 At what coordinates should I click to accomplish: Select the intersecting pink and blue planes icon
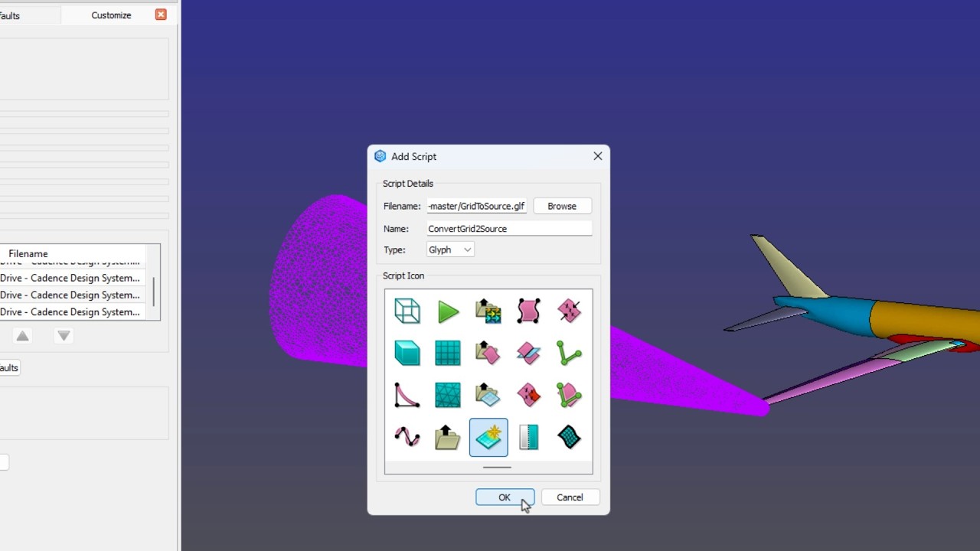tap(529, 354)
